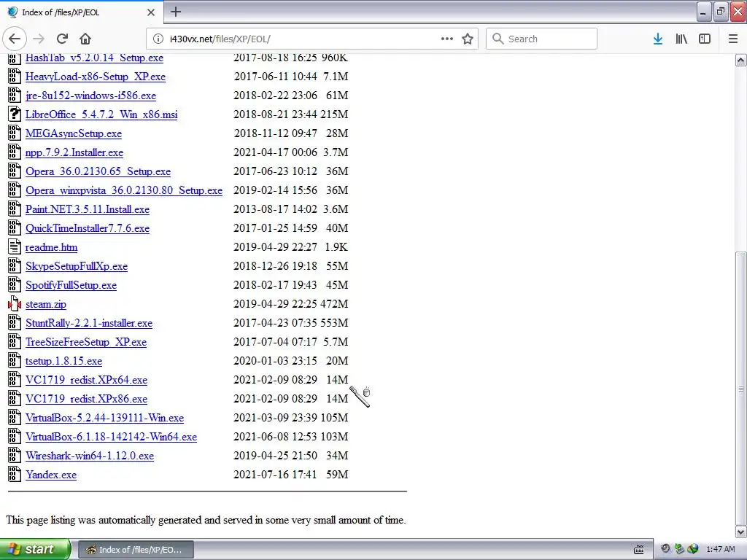Reload the current page
The width and height of the screenshot is (747, 560).
[62, 39]
